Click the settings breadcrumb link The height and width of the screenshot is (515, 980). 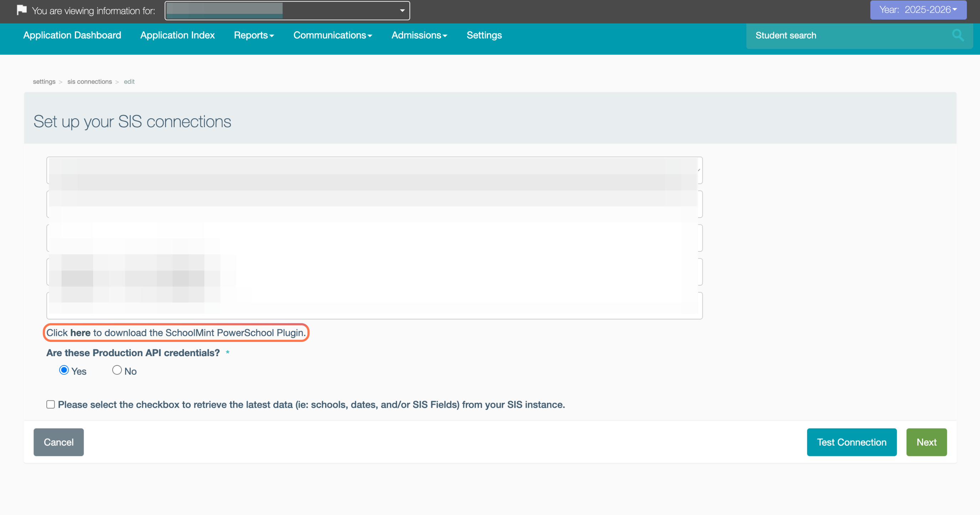click(x=44, y=82)
